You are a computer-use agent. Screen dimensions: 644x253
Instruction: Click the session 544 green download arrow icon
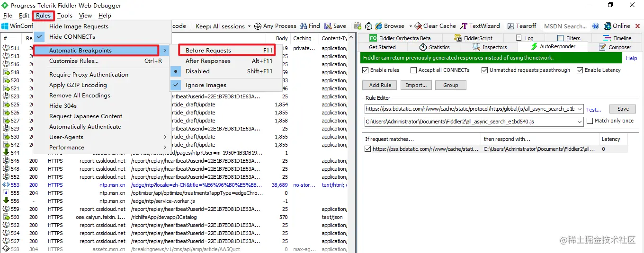click(x=6, y=152)
